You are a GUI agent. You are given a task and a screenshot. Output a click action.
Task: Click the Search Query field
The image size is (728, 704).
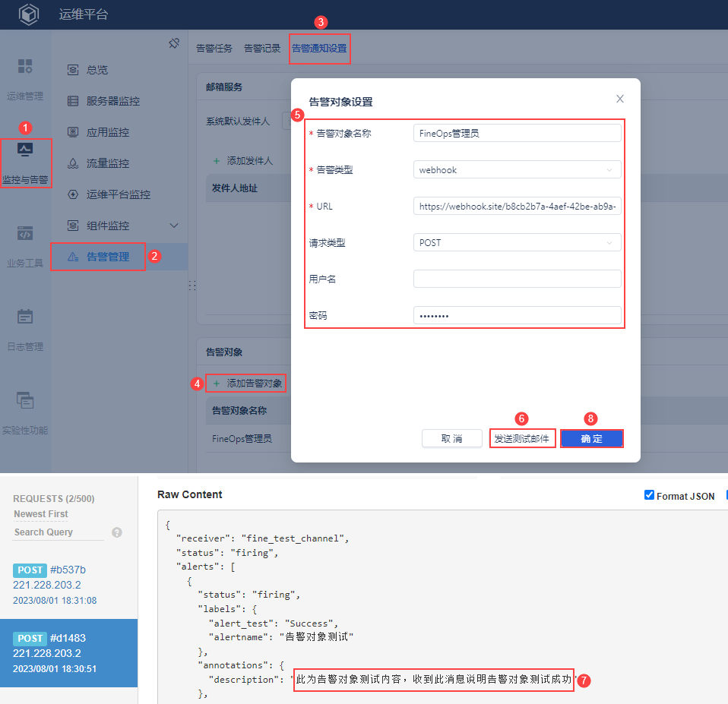(x=59, y=532)
